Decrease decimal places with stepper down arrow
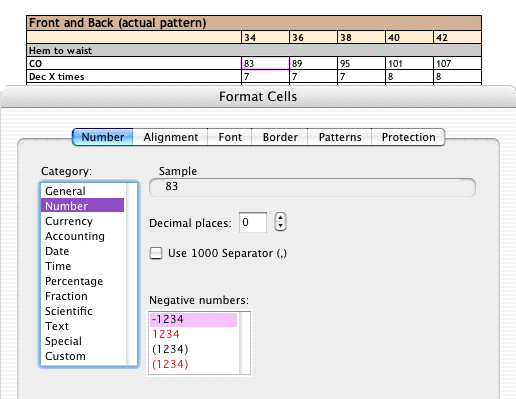 [281, 226]
